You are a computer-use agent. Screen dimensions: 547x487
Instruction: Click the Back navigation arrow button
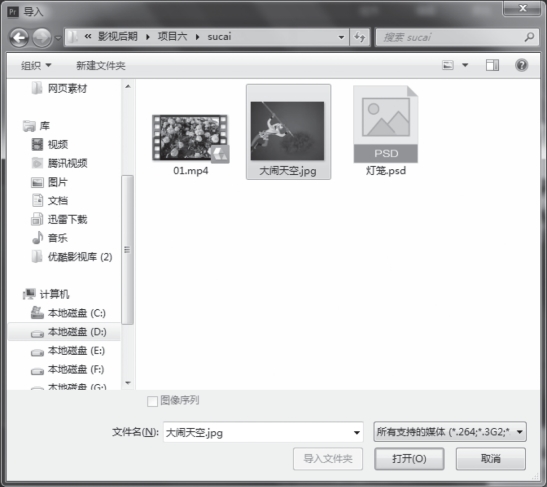point(19,37)
